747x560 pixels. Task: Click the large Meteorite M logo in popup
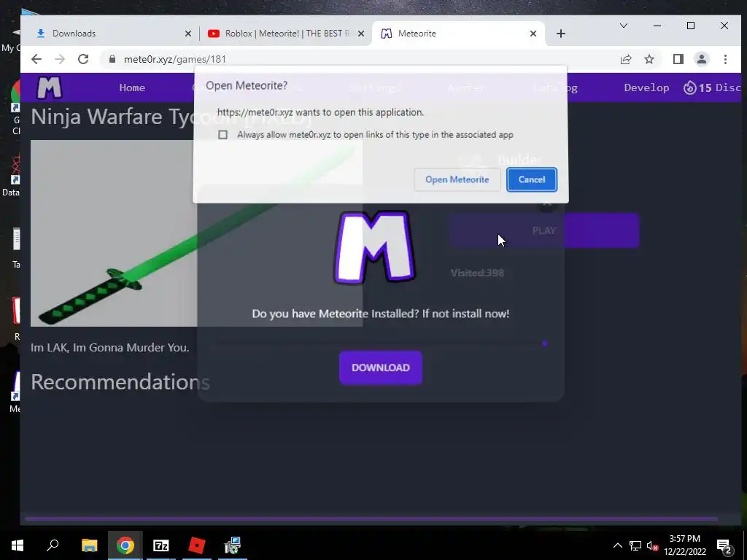point(375,248)
